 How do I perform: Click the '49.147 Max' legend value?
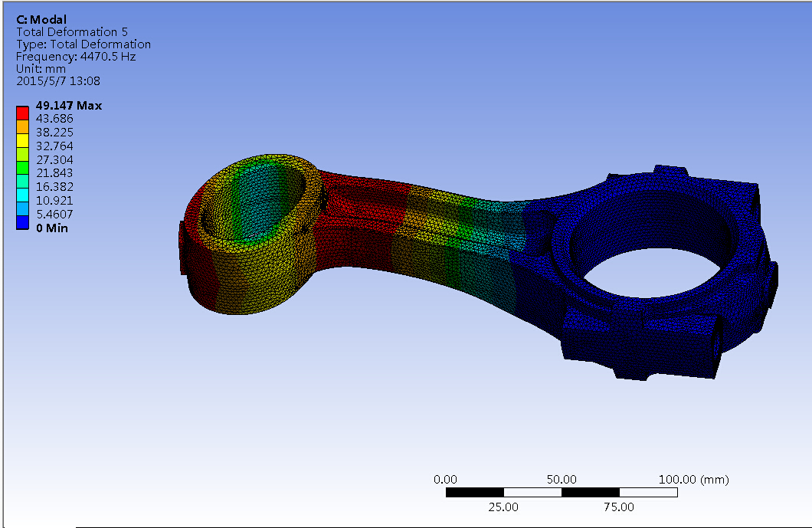coord(69,106)
